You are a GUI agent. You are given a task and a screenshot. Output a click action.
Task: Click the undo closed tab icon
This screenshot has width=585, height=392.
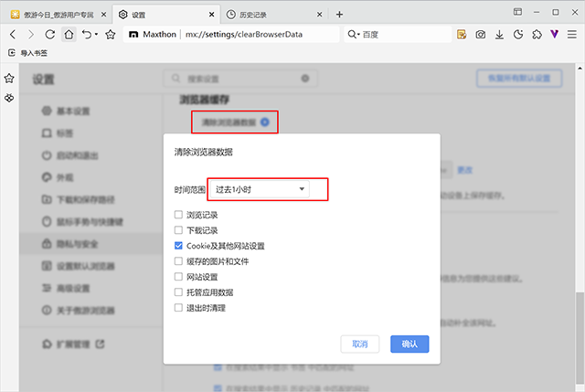click(x=87, y=35)
